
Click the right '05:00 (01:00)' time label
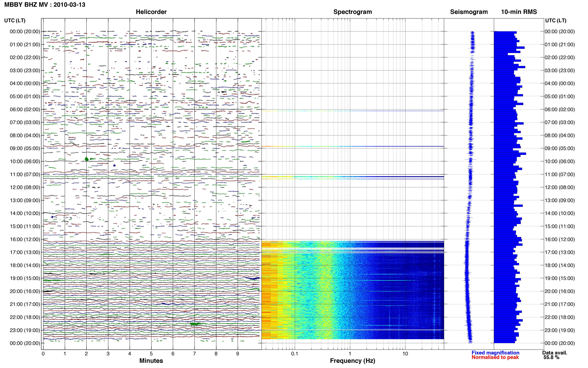[x=560, y=96]
